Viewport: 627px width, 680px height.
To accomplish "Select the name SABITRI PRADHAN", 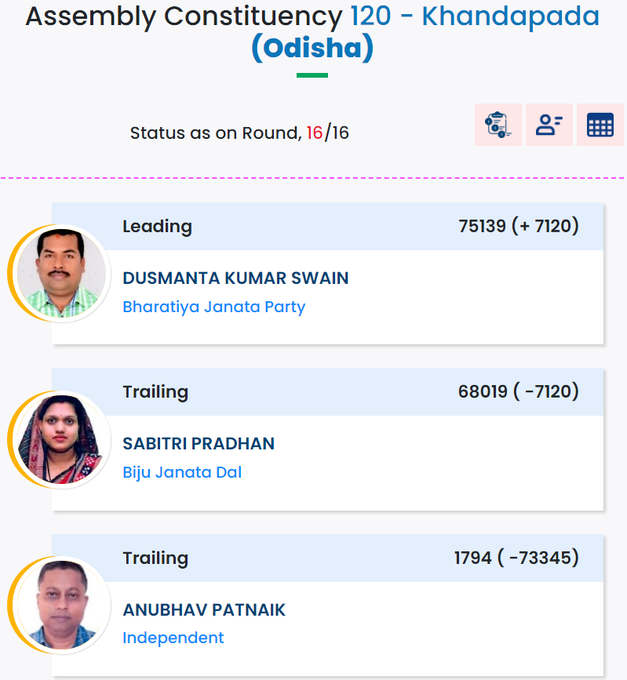I will [199, 444].
